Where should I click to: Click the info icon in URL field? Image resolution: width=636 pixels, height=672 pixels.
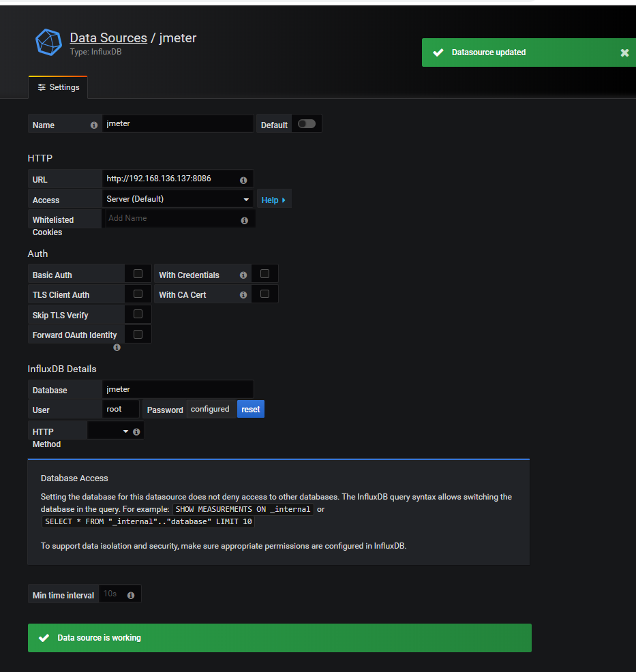(x=243, y=180)
